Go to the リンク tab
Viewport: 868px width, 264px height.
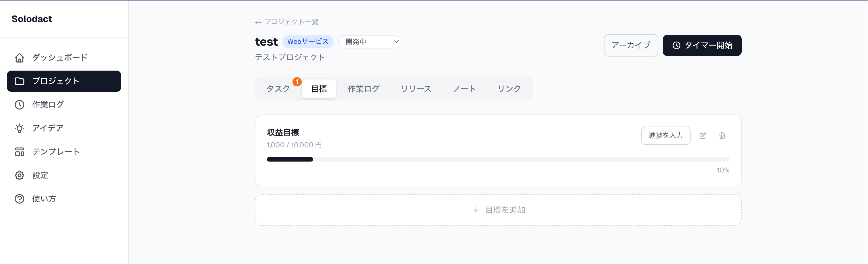509,89
